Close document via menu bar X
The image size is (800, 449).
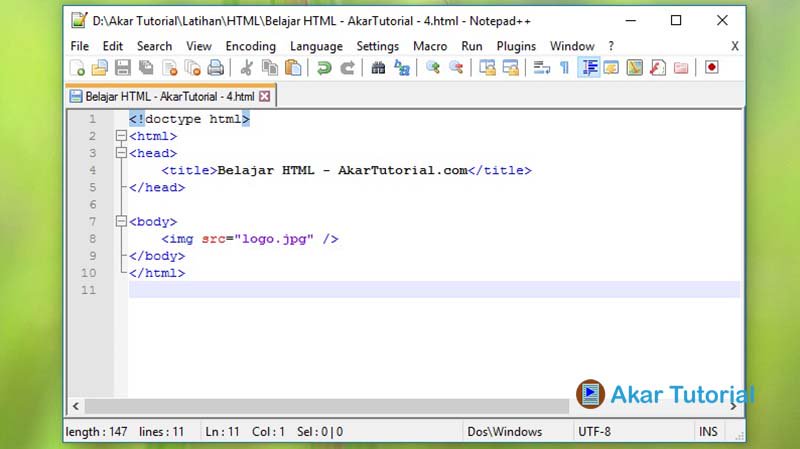click(x=735, y=46)
